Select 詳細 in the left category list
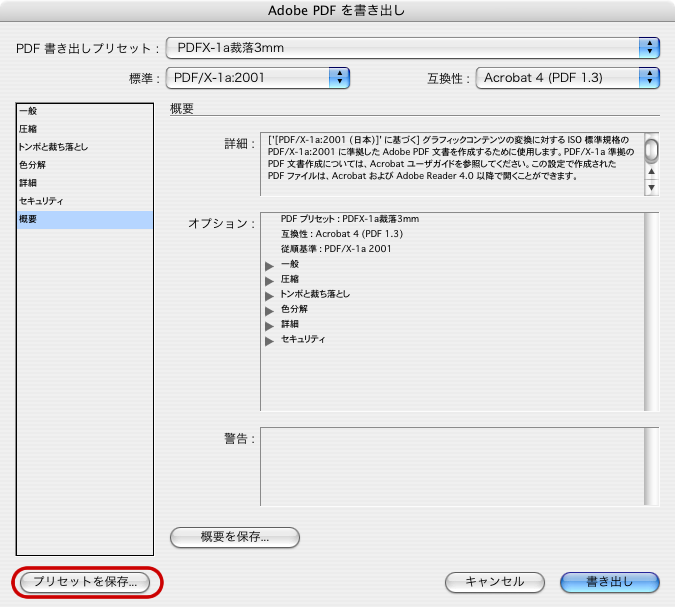 (84, 183)
